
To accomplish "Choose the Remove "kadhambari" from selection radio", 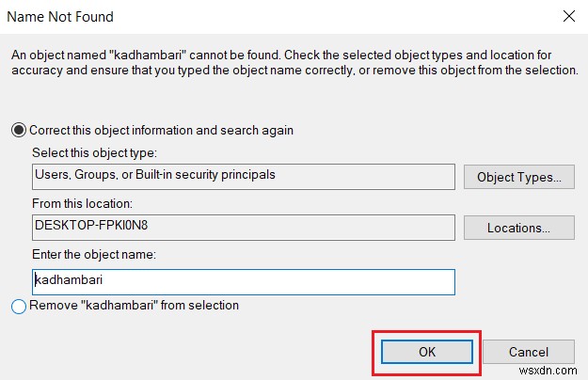I will (20, 306).
